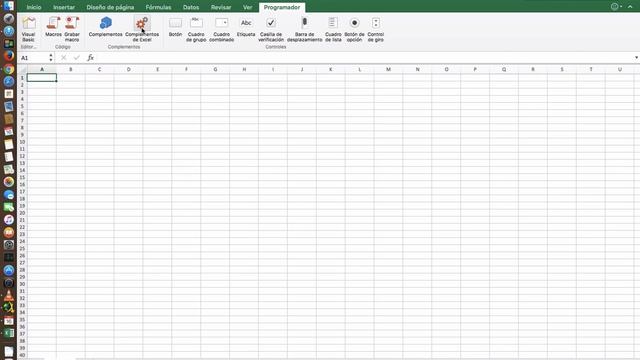Select column C header
The image size is (640, 360).
[x=100, y=69]
